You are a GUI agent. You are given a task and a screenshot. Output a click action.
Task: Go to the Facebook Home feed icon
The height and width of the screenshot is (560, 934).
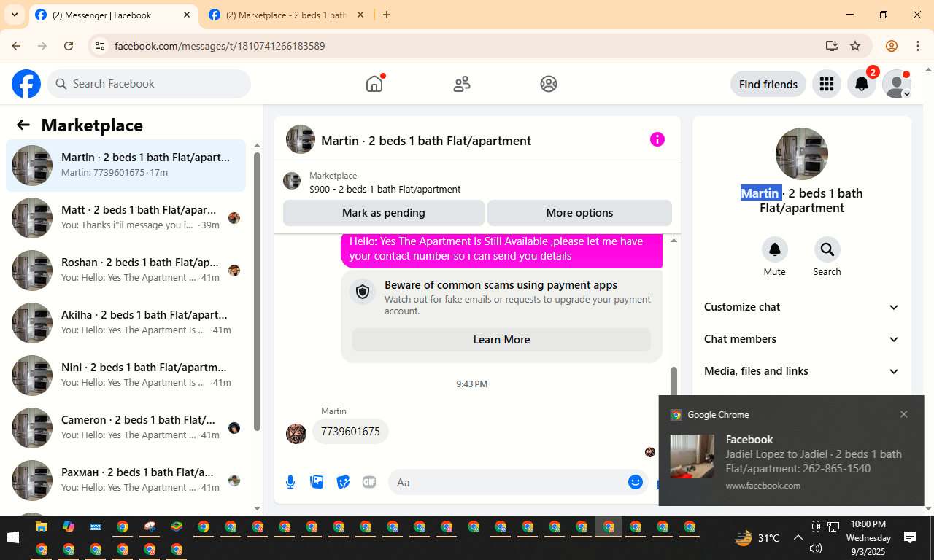point(374,84)
